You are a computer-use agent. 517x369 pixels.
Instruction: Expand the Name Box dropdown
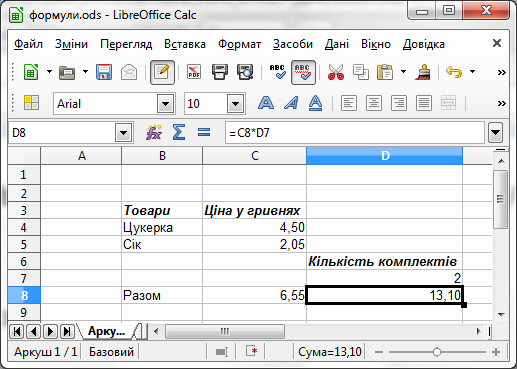[123, 133]
